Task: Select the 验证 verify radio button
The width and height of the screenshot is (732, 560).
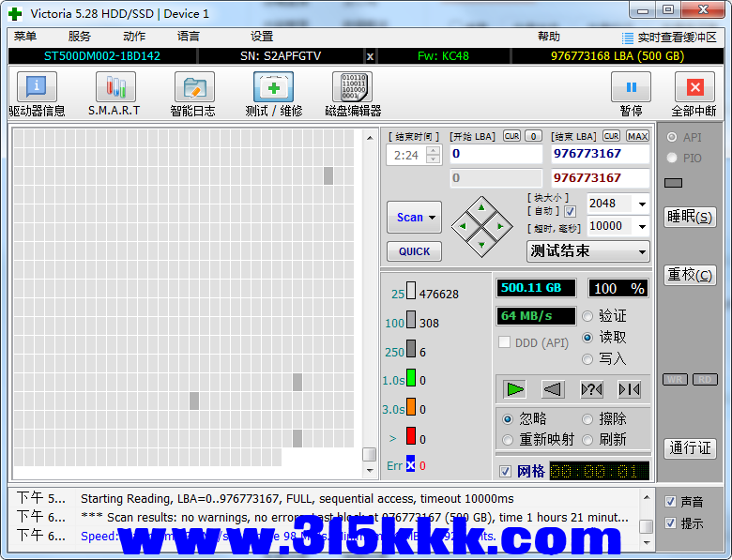Action: click(587, 316)
